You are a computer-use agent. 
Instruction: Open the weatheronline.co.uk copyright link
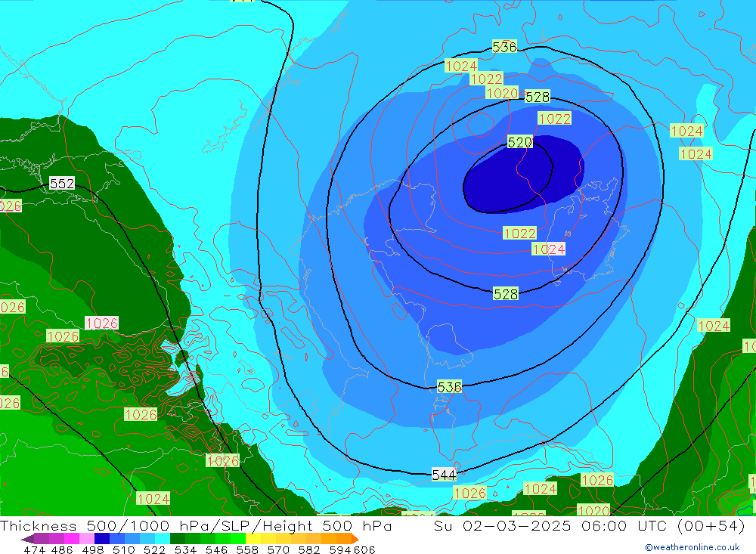coord(692,547)
